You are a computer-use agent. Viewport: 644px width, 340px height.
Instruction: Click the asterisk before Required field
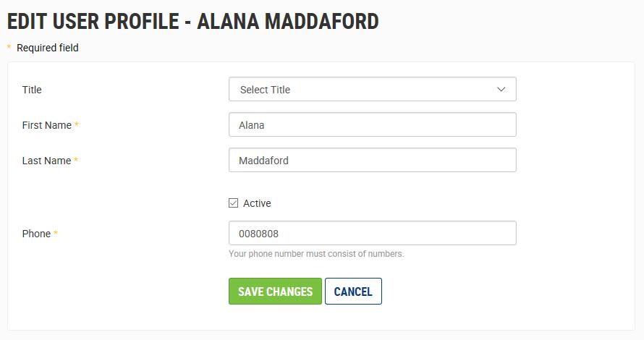point(9,48)
